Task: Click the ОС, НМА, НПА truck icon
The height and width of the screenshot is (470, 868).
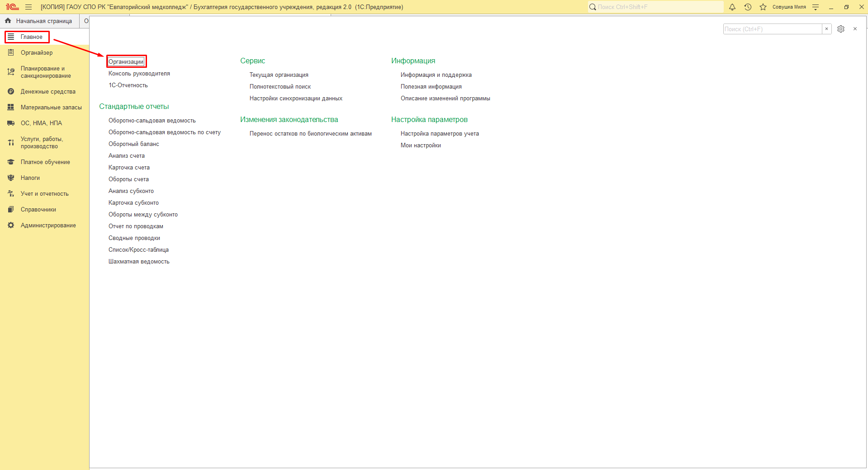Action: click(x=11, y=123)
